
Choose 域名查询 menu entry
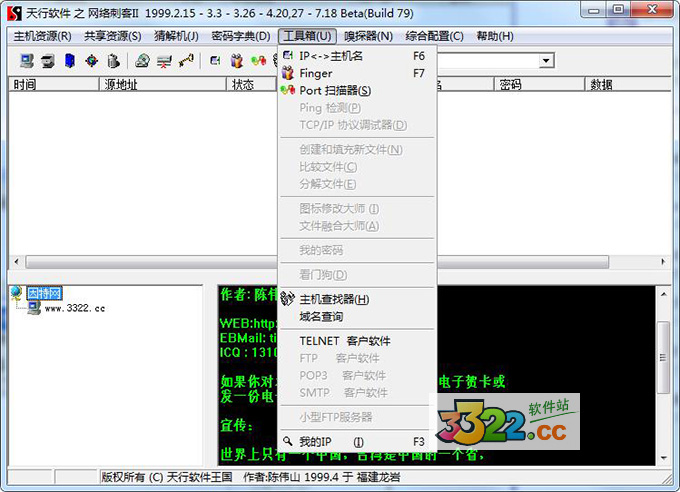click(x=356, y=316)
